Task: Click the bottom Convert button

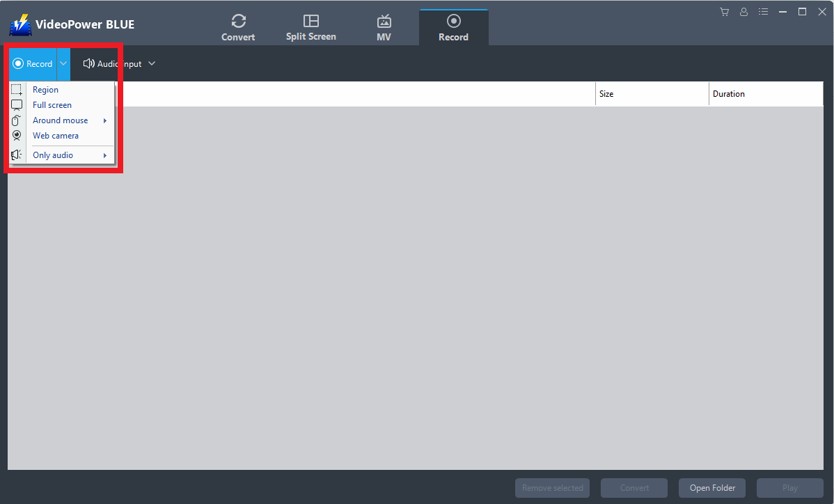Action: (634, 488)
